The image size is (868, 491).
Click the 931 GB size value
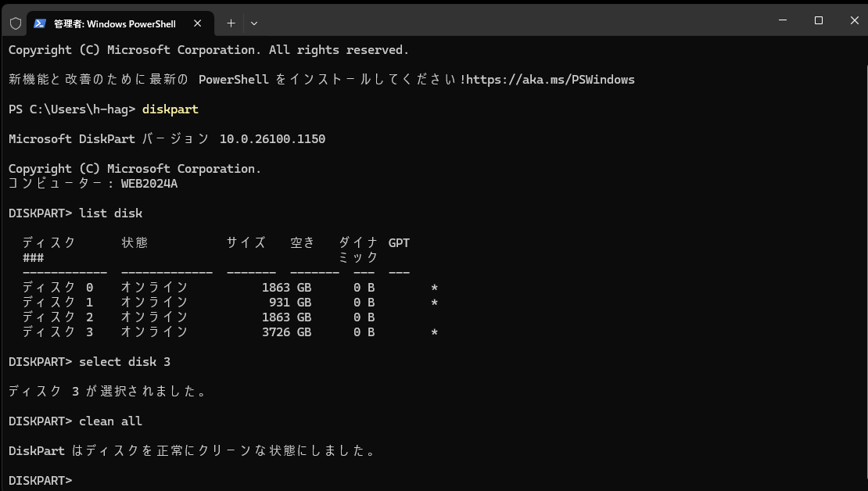[290, 303]
